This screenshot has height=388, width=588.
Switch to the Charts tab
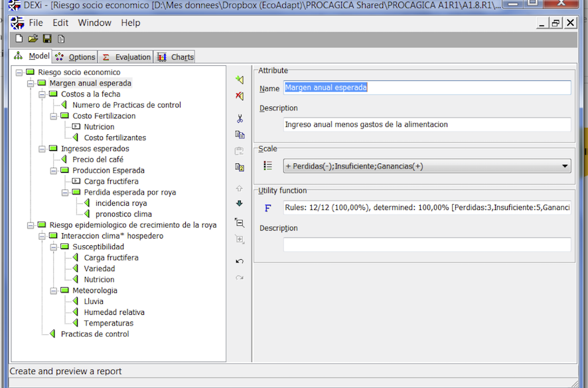(x=177, y=57)
